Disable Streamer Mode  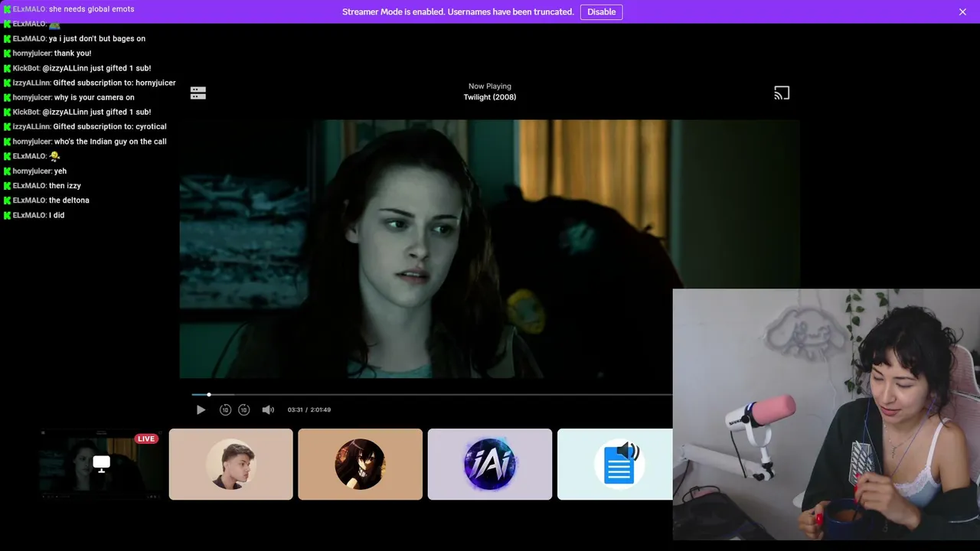(x=601, y=11)
